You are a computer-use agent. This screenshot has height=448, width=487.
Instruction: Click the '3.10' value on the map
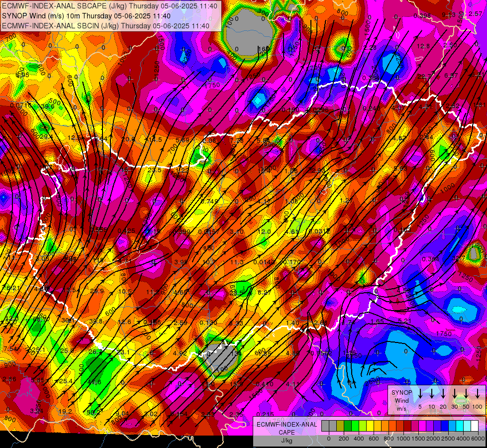pyautogui.click(x=237, y=231)
